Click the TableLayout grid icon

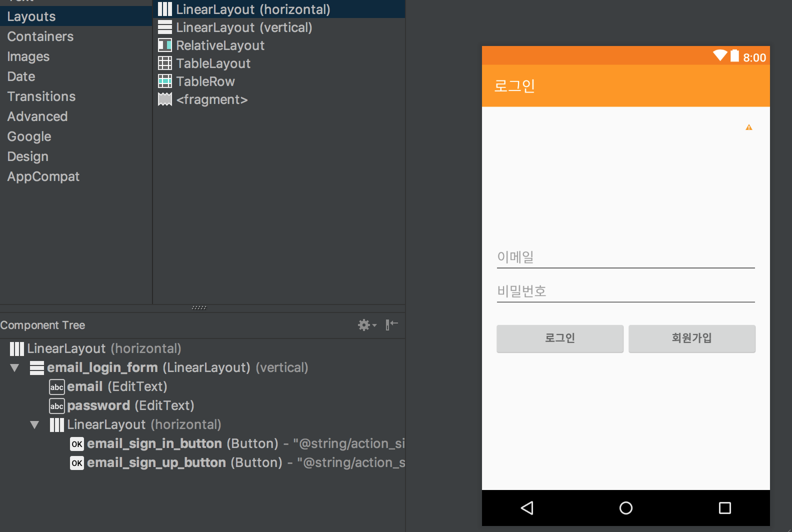click(x=165, y=63)
